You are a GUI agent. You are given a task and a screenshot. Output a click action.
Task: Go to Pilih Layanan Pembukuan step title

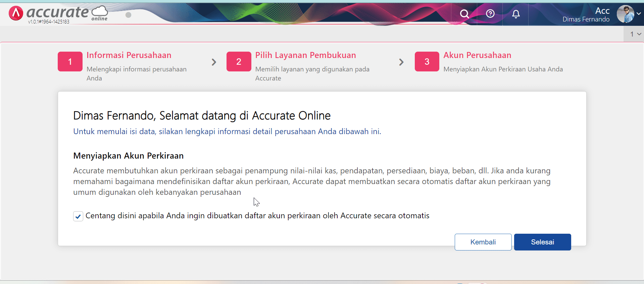(x=305, y=55)
